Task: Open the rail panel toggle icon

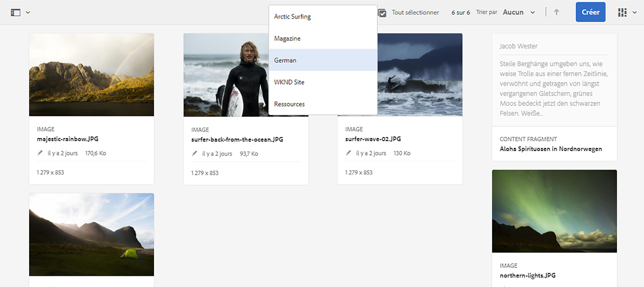Action: (x=16, y=12)
